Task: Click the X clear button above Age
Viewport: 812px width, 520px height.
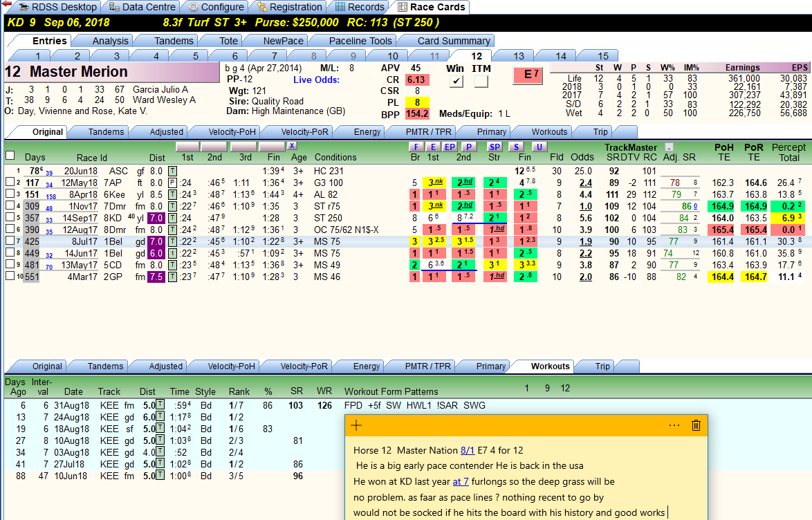Action: (292, 146)
